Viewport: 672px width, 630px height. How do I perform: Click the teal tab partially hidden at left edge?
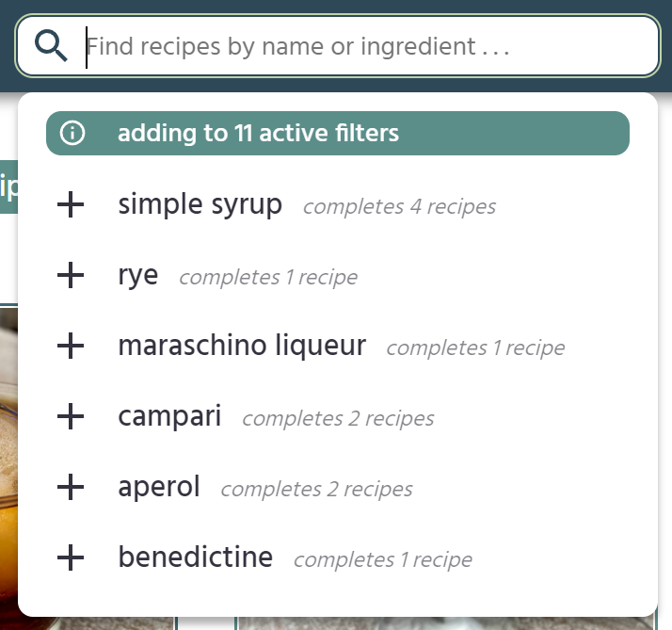pyautogui.click(x=8, y=186)
